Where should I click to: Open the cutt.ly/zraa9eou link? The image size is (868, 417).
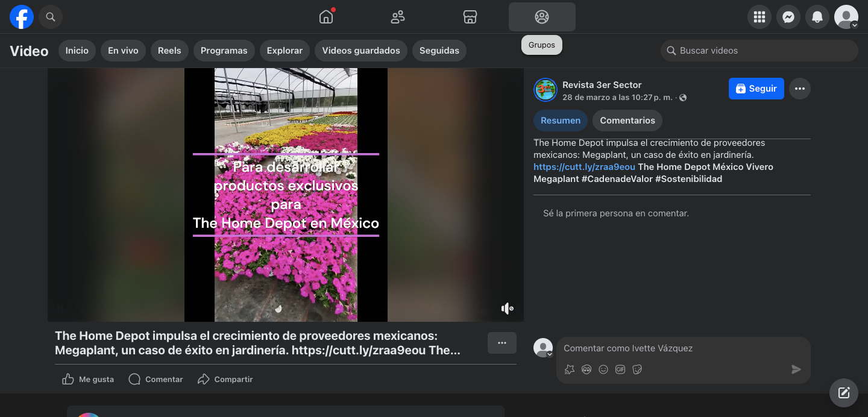[584, 167]
